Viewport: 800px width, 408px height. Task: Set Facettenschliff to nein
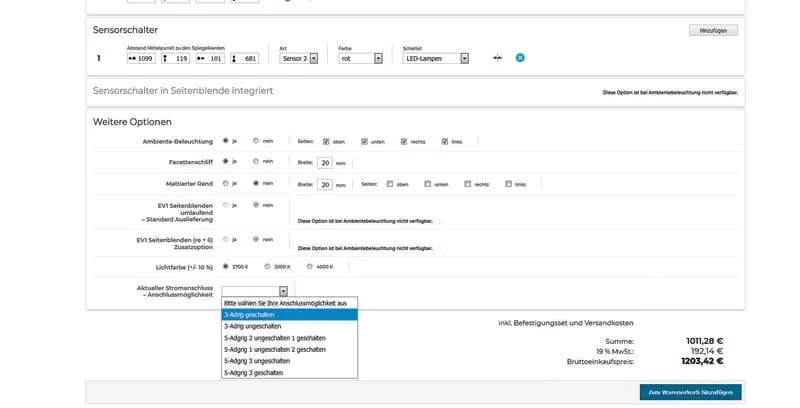(256, 160)
